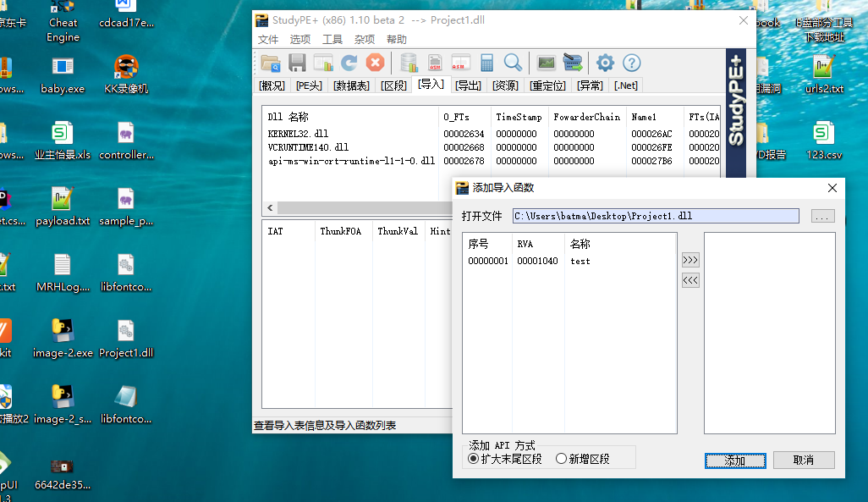Click the blue question mark help icon
The image size is (868, 502).
(x=632, y=63)
